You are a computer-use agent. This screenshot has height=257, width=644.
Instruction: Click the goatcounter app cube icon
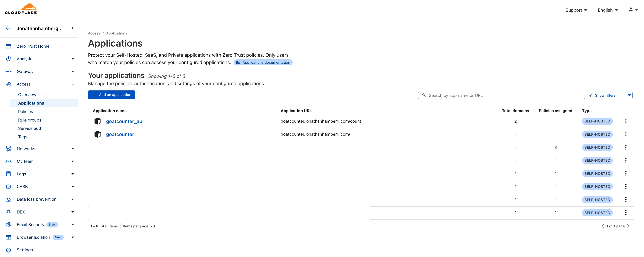pyautogui.click(x=98, y=134)
